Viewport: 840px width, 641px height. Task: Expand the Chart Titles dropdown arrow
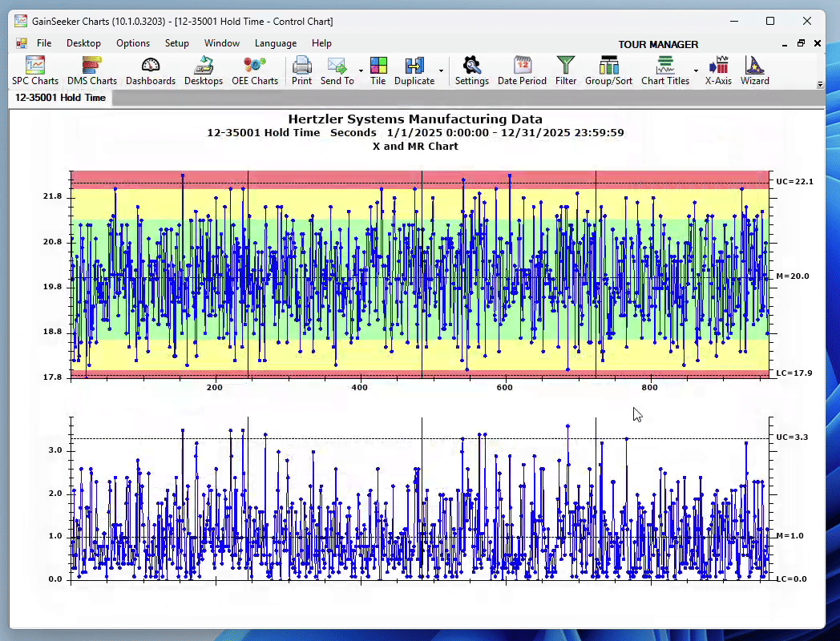point(696,71)
